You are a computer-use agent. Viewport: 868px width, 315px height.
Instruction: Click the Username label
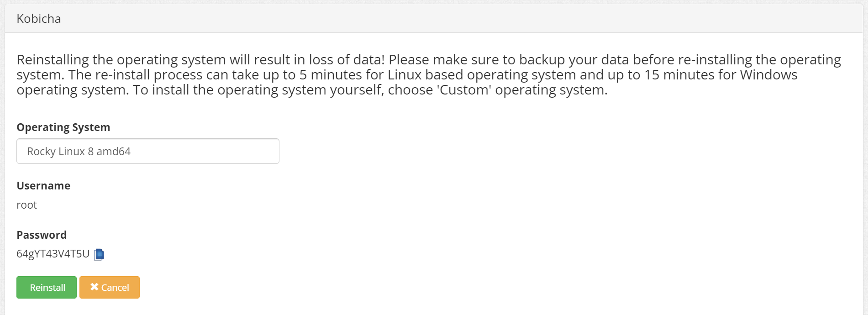(x=43, y=186)
